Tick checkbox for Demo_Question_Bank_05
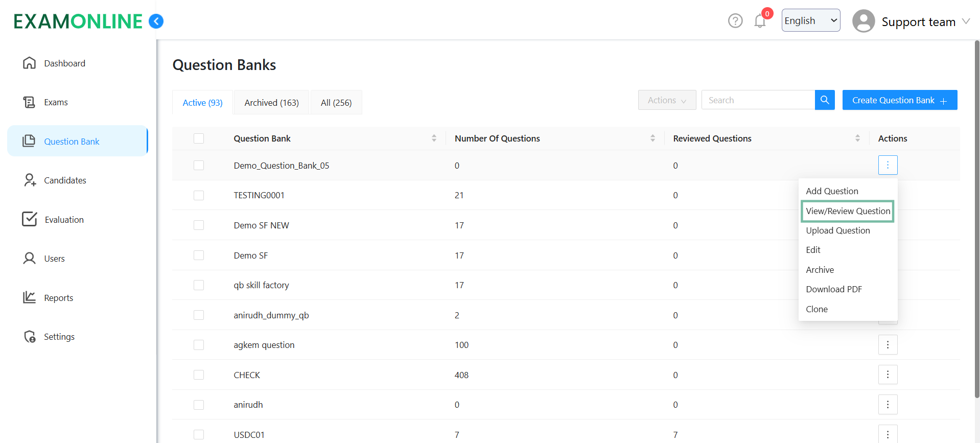Screen dimensions: 980x443 click(199, 166)
